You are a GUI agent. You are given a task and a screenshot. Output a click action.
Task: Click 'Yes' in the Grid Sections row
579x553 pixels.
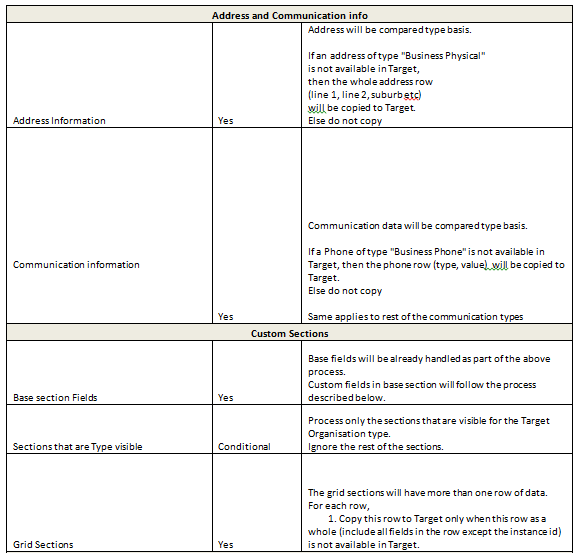(x=225, y=545)
